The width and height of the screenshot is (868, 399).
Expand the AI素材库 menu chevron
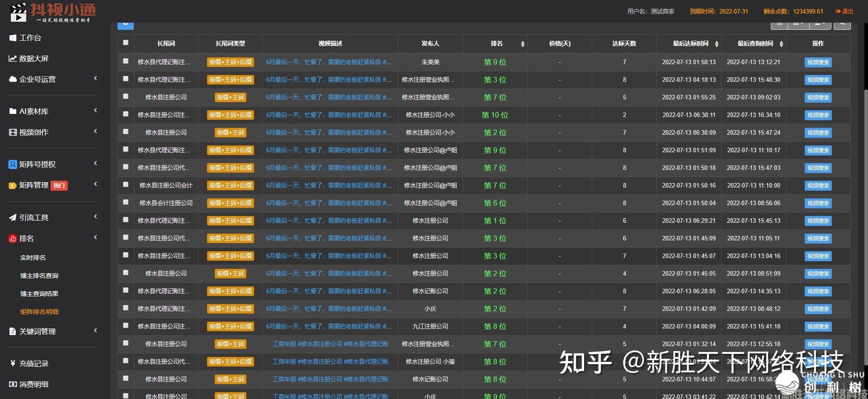[x=95, y=111]
